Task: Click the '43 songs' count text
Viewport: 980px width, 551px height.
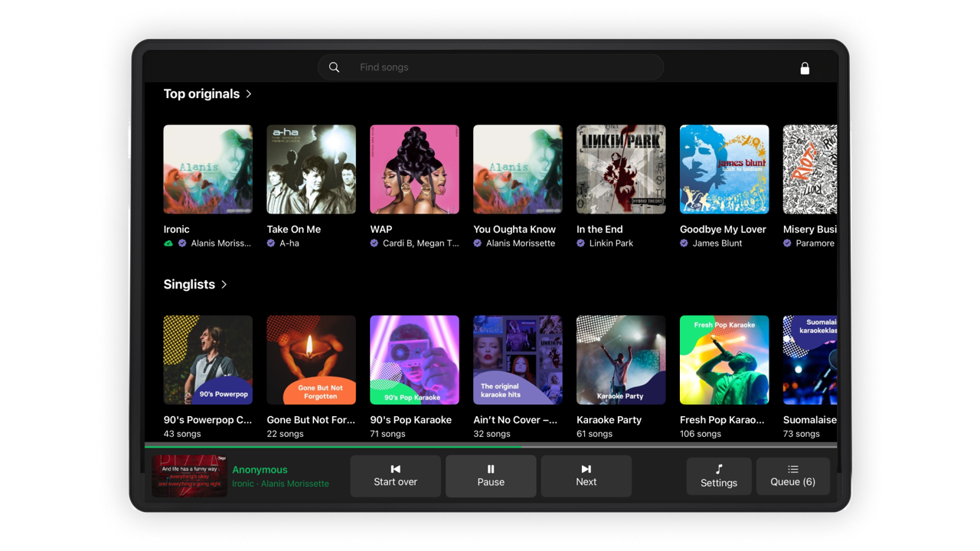Action: [x=182, y=434]
